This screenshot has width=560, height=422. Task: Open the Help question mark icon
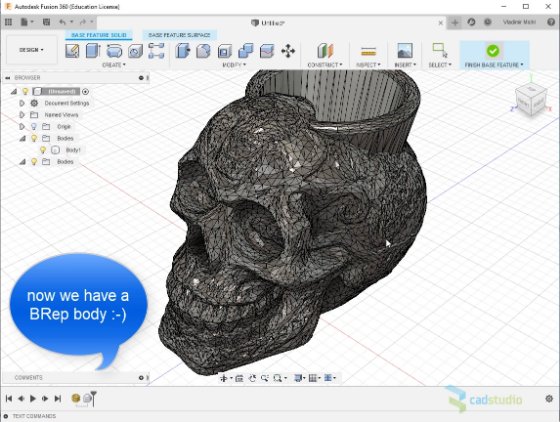pyautogui.click(x=551, y=22)
